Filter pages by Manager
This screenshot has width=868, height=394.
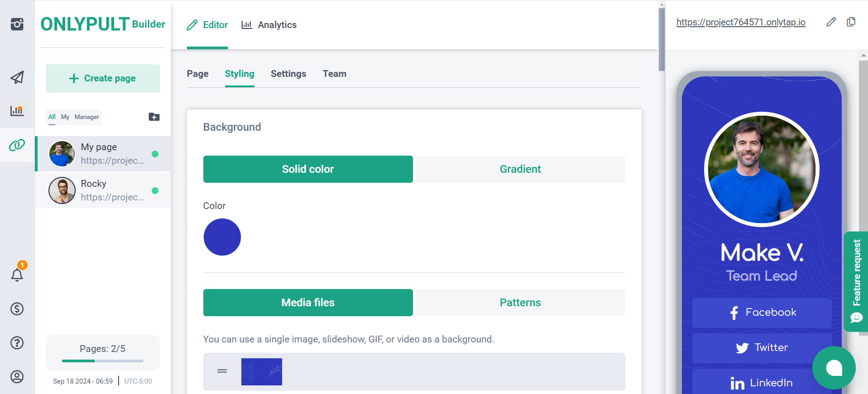click(86, 117)
